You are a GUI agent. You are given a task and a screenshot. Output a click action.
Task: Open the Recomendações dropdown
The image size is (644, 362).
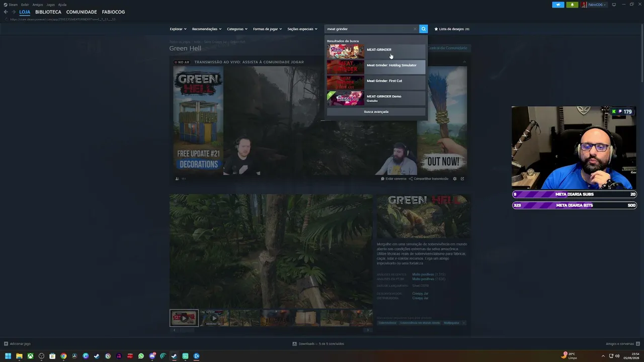tap(207, 29)
